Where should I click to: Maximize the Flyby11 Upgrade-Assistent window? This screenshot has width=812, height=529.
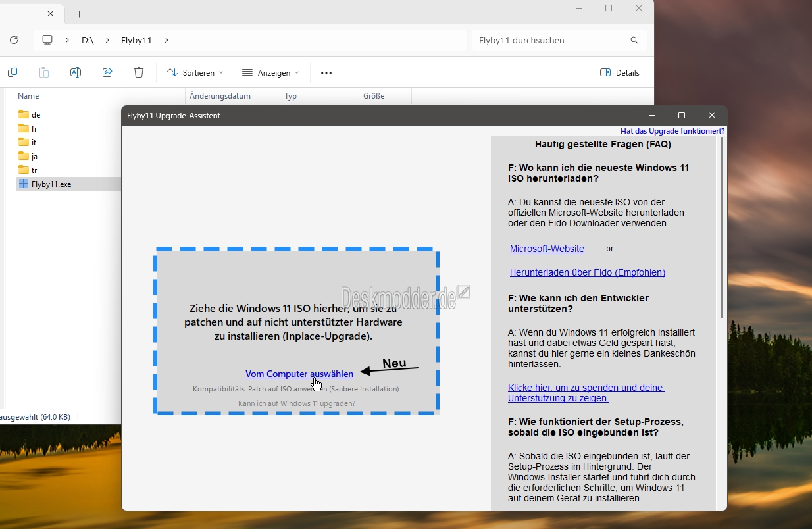point(682,115)
